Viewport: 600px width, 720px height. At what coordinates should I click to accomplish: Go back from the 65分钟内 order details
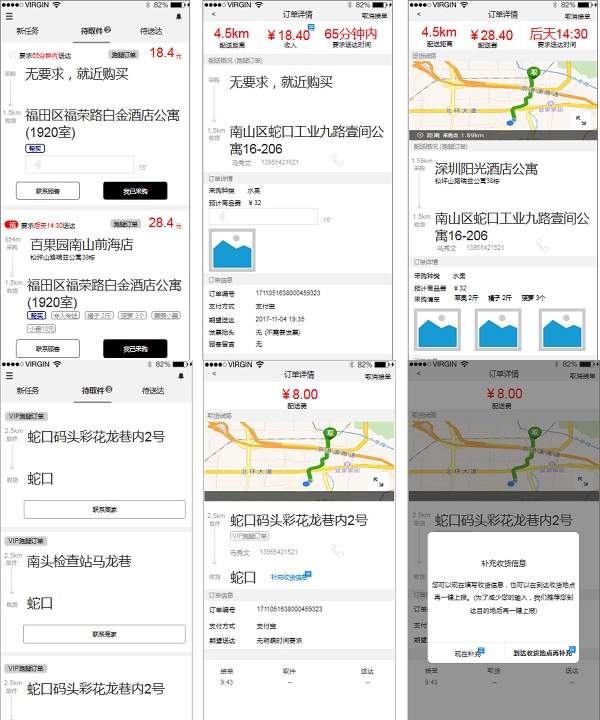coord(215,15)
